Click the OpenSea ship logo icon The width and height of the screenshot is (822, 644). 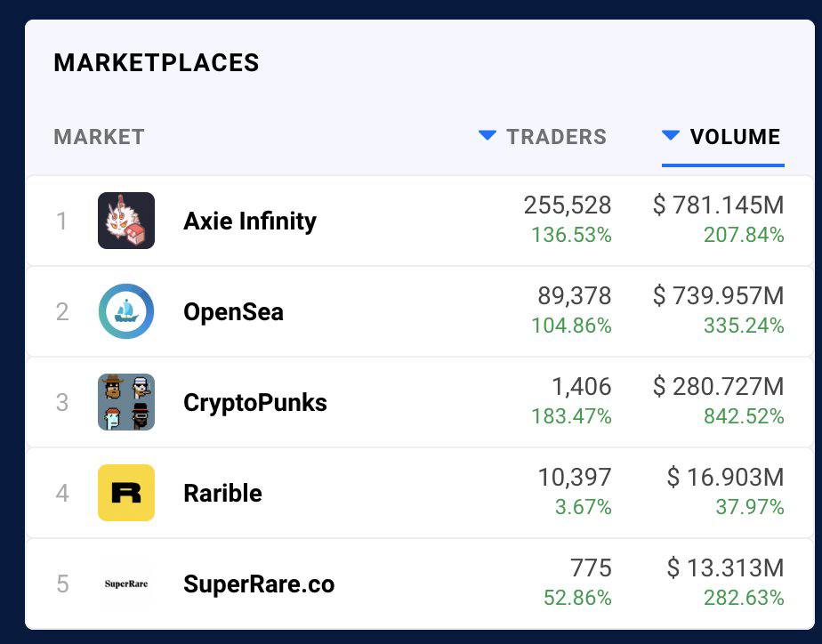click(x=126, y=311)
